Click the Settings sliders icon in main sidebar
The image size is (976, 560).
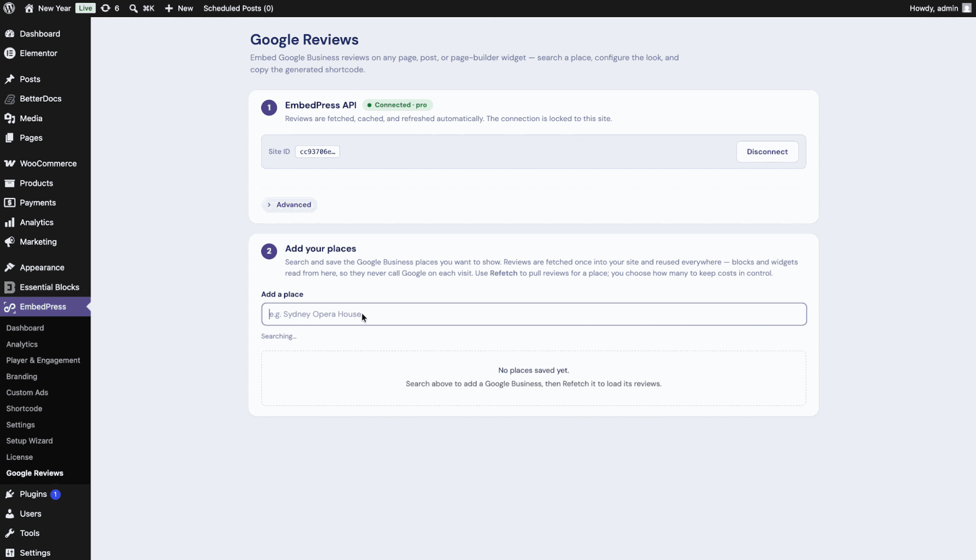pos(10,553)
